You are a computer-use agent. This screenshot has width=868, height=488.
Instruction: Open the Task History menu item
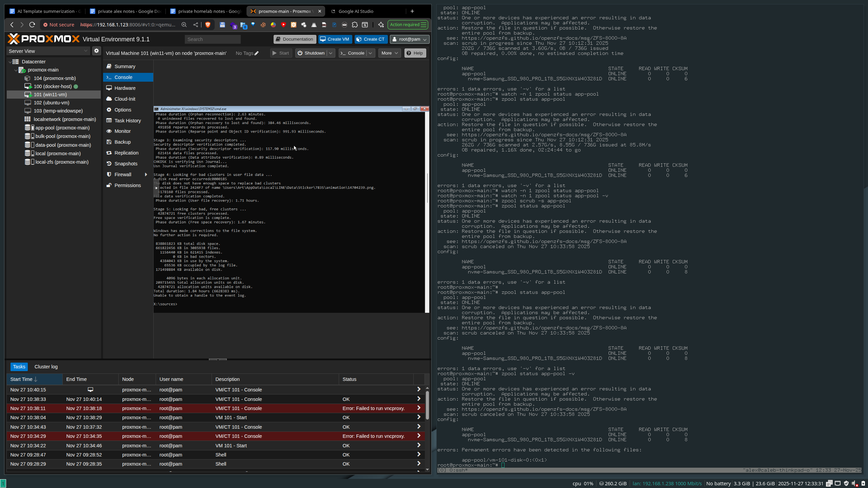point(128,121)
